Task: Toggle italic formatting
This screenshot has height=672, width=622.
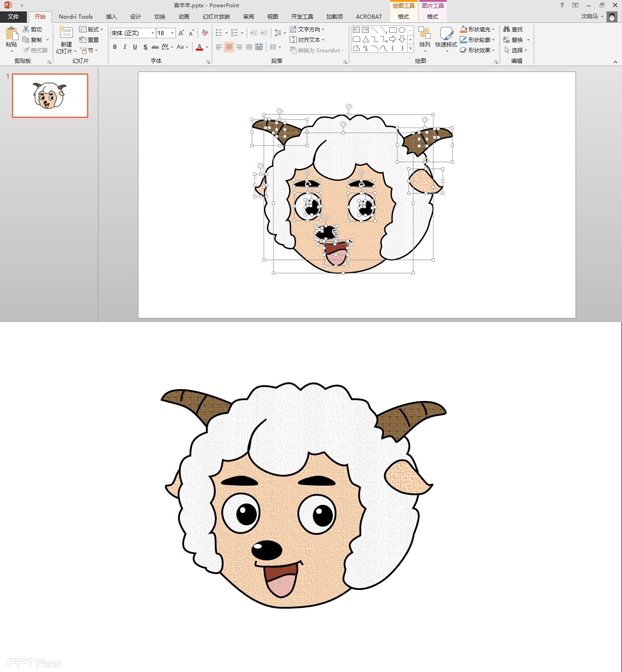Action: (x=125, y=47)
